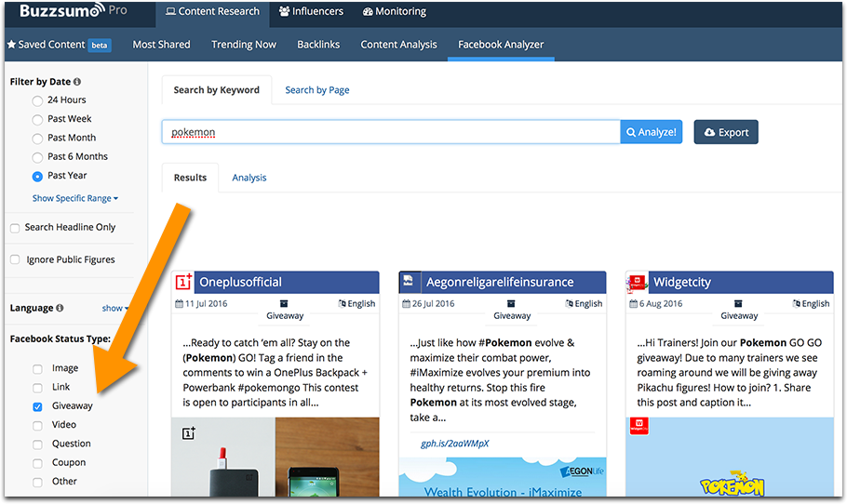847x504 pixels.
Task: Click the Export button
Action: point(726,132)
